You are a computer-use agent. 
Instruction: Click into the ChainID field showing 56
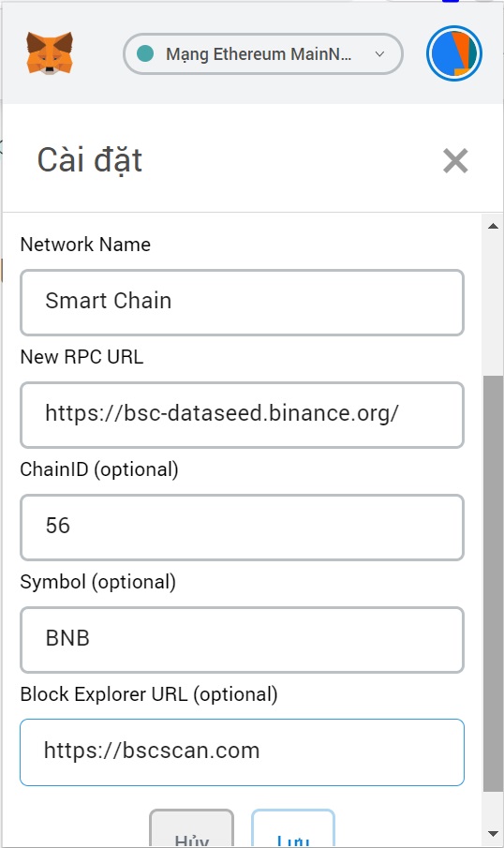[x=242, y=528]
